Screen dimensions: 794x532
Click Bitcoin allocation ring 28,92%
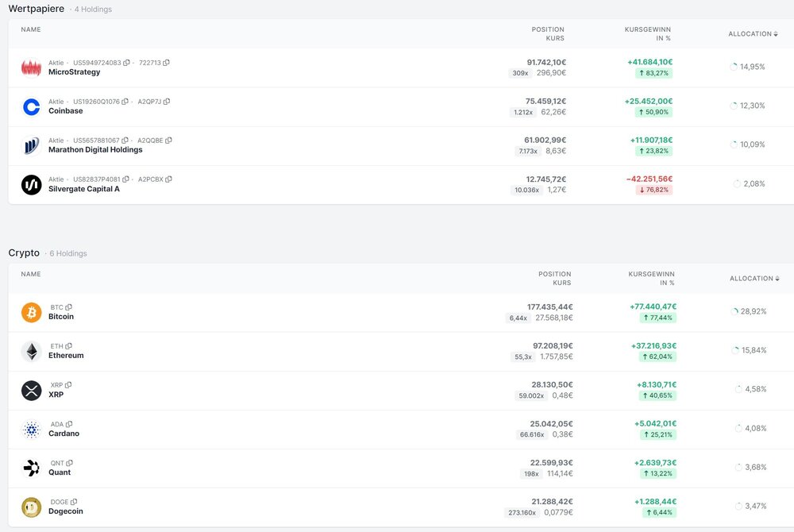pos(734,312)
